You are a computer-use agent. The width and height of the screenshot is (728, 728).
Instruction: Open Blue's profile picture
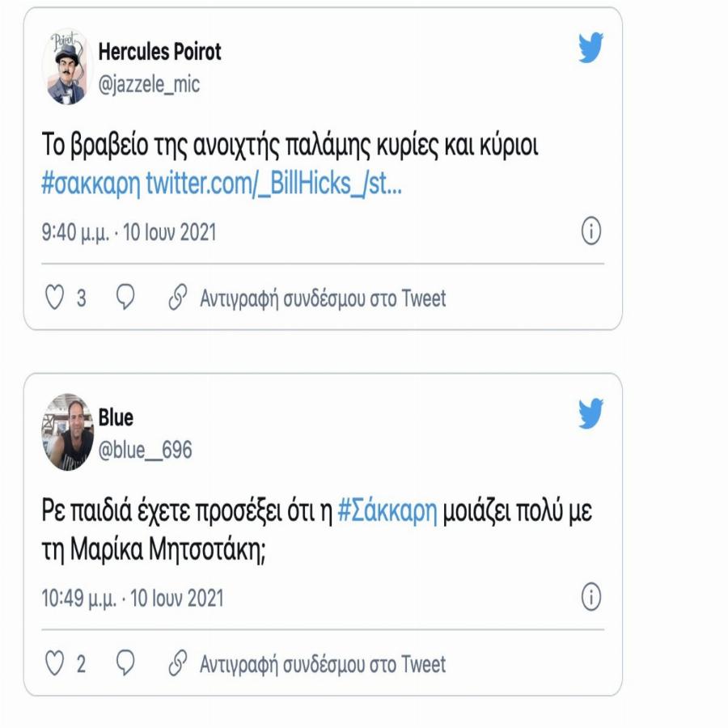pyautogui.click(x=67, y=429)
